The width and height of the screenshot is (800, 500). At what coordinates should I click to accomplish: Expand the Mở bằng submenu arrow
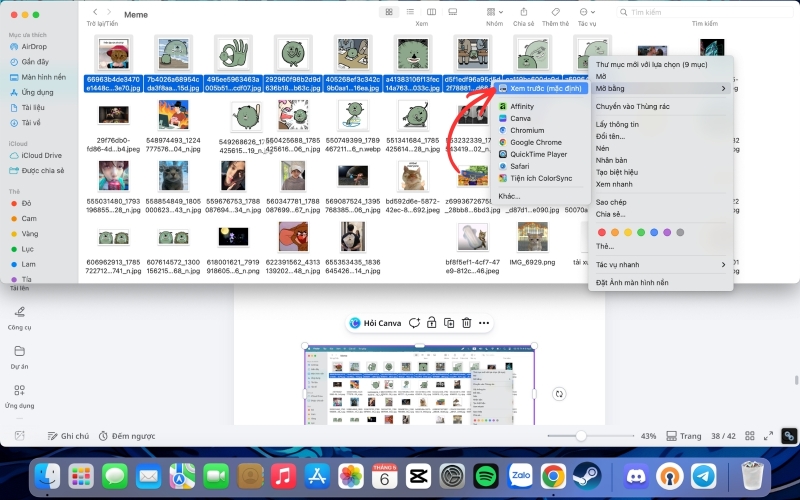pos(723,88)
